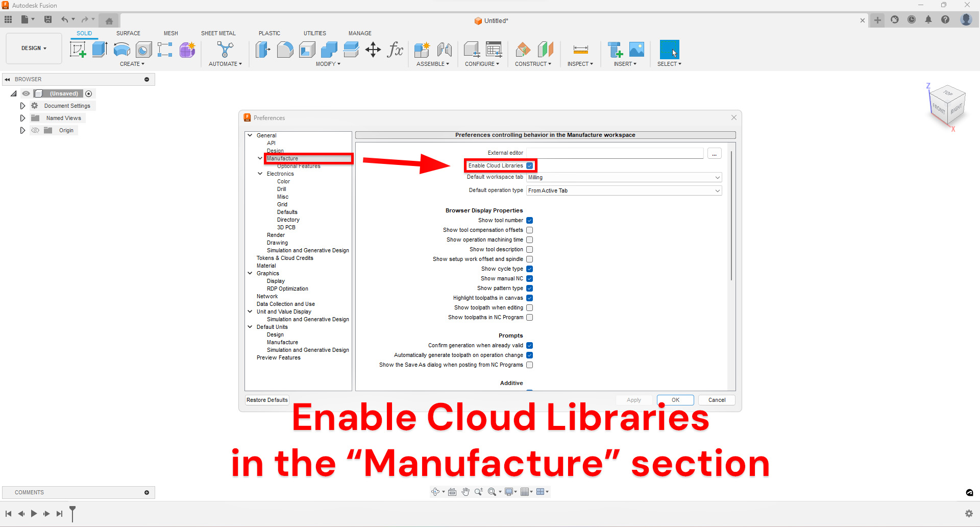Screen dimensions: 980x527
Task: Click the timeline play button
Action: pos(34,513)
